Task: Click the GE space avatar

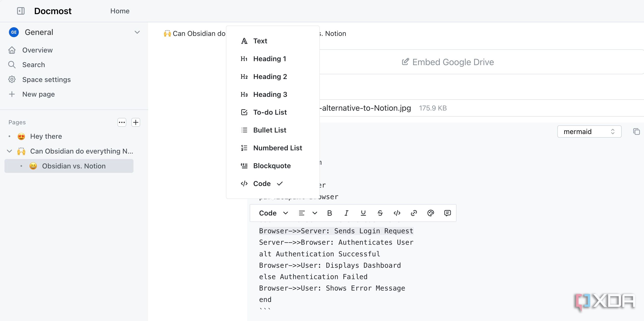Action: [14, 32]
